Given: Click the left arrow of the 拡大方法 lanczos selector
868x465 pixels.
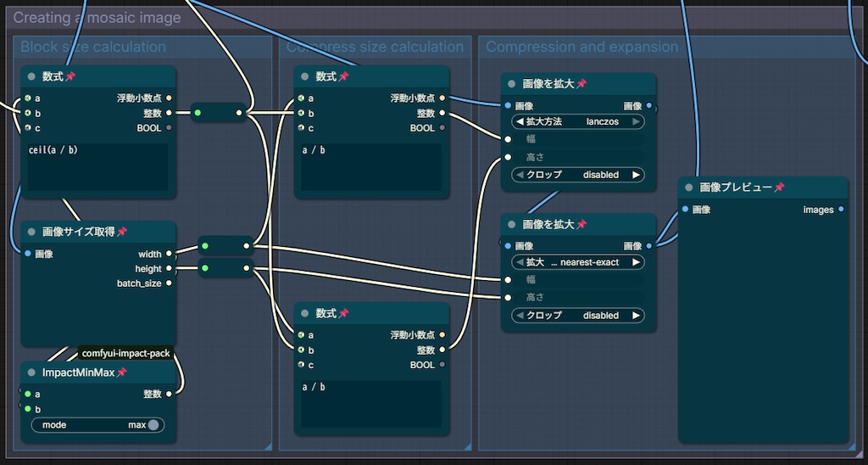Looking at the screenshot, I should [x=520, y=121].
